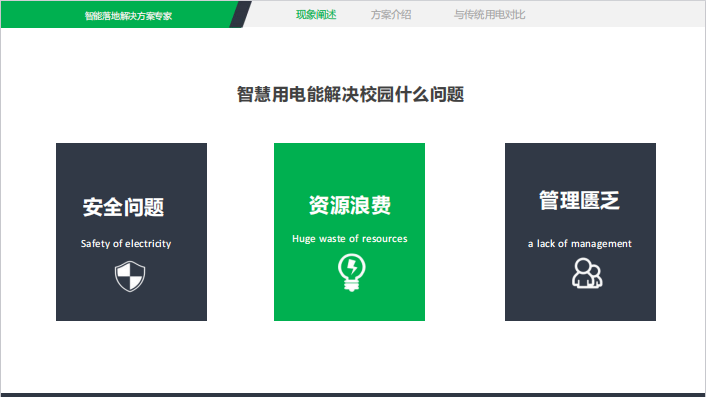Open the 现象阐述 tab
Screen dimensions: 706x397
pyautogui.click(x=316, y=15)
